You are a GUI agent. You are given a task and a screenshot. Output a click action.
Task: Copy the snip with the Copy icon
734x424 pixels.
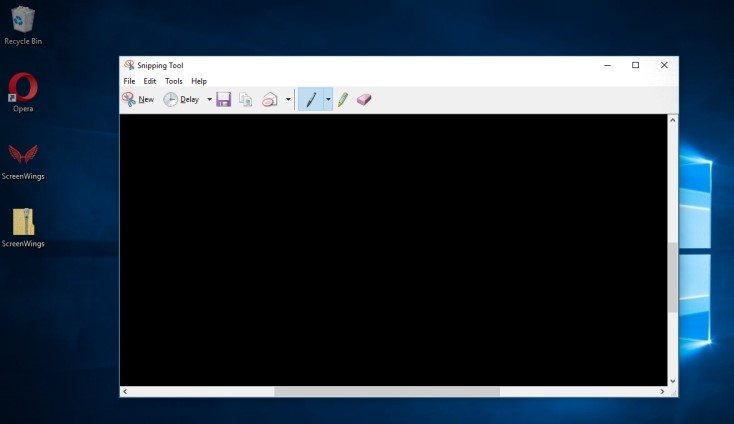click(246, 100)
